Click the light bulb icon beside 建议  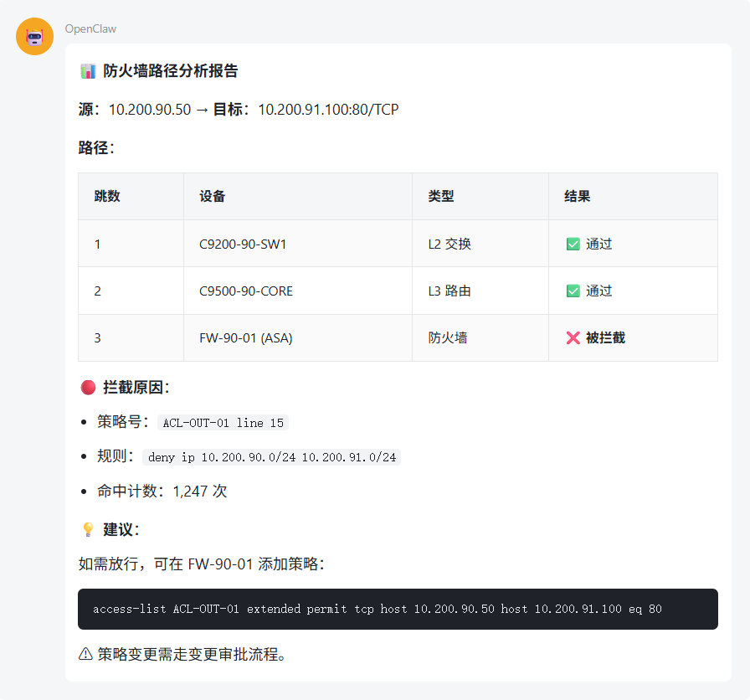click(87, 529)
